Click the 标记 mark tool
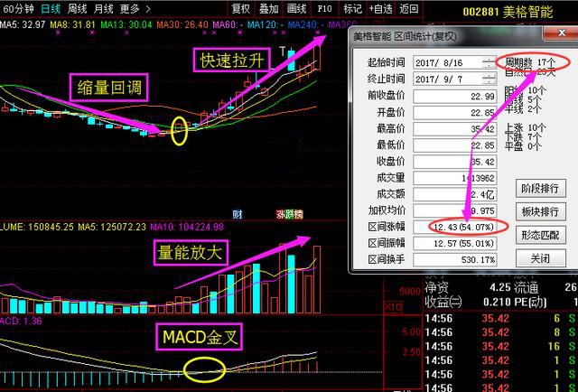578x392 pixels. (x=353, y=9)
